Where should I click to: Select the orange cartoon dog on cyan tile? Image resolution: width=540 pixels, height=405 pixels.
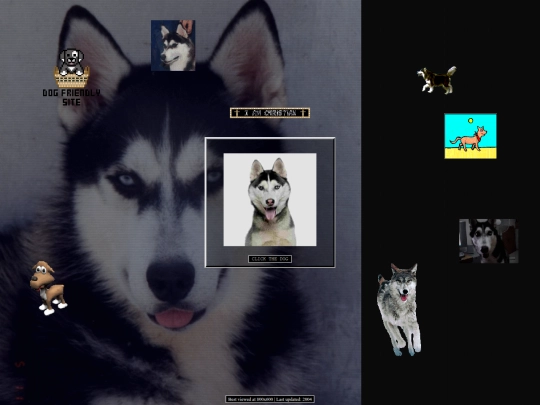coord(470,136)
